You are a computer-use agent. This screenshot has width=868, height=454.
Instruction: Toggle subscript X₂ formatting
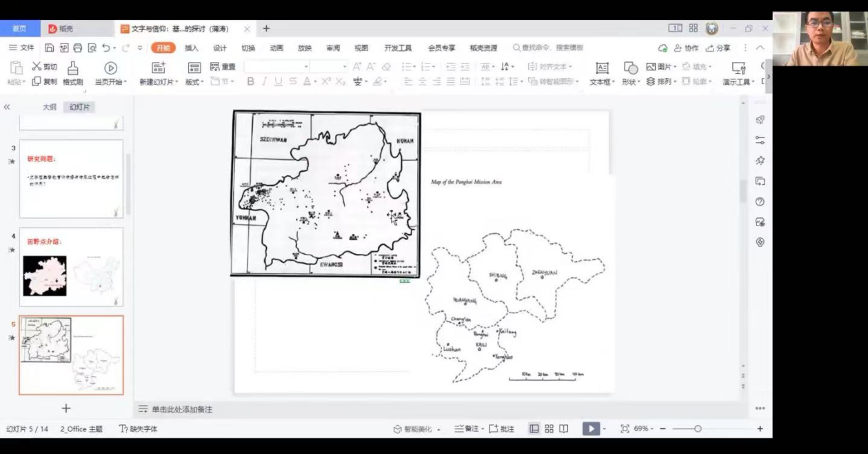pos(341,81)
